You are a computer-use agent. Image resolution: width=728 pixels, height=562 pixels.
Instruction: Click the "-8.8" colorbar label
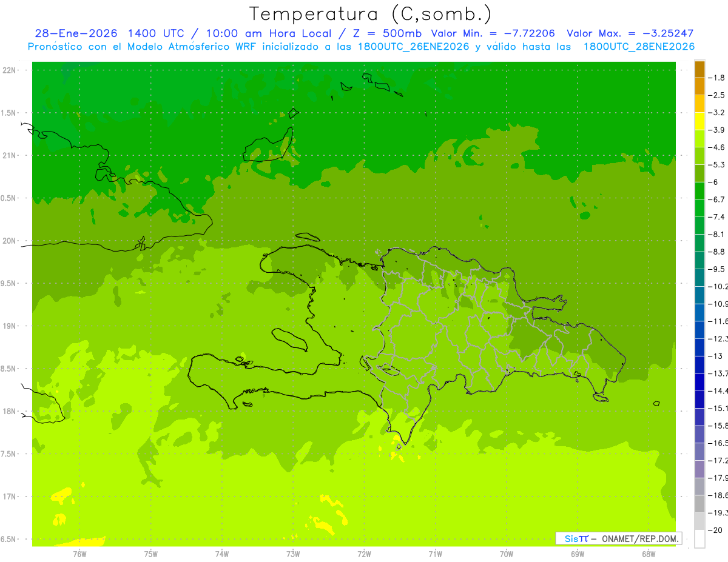click(716, 252)
